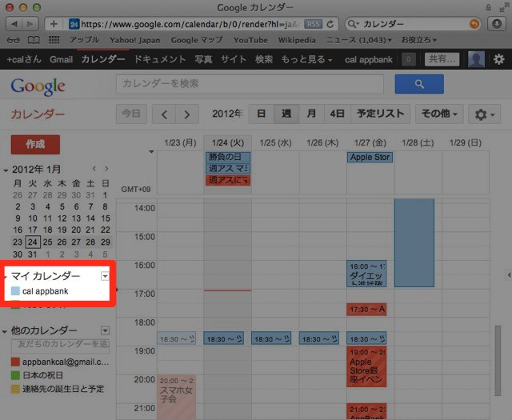Open Wikipedia bookmark link

click(297, 40)
